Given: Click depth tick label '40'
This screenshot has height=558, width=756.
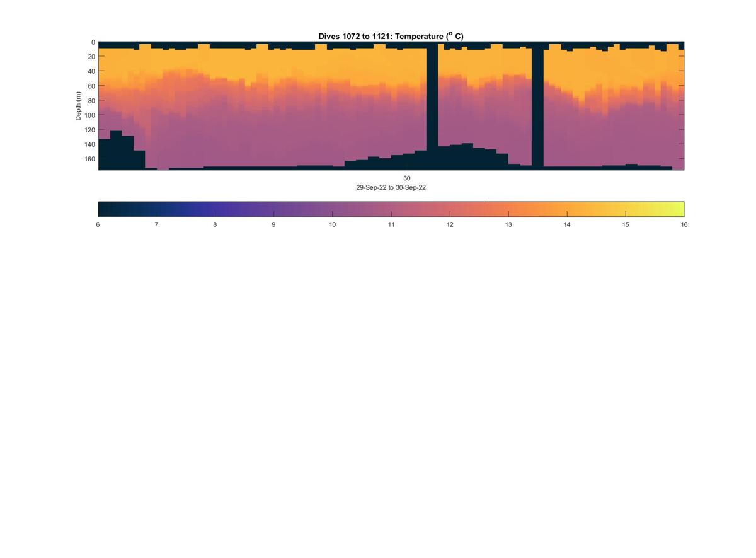Looking at the screenshot, I should (x=91, y=71).
